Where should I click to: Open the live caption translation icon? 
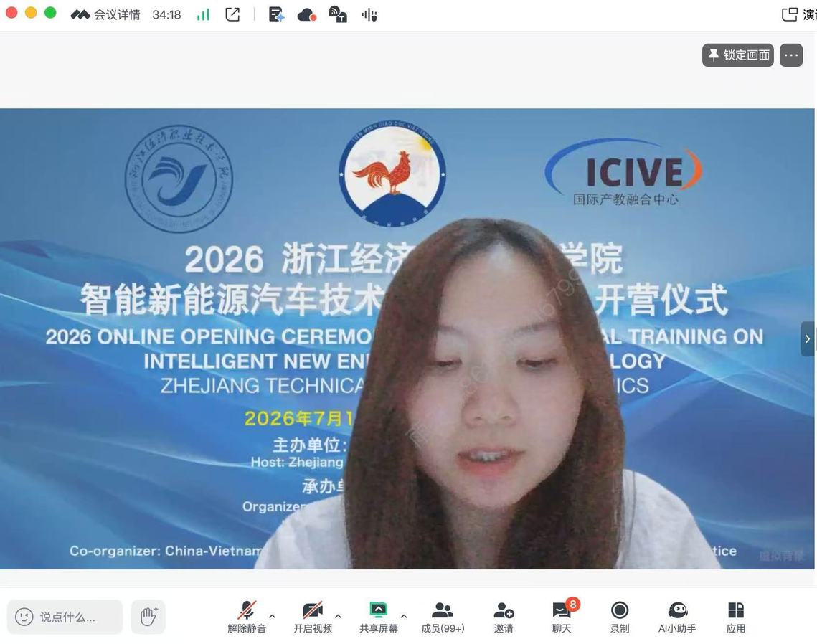(338, 14)
